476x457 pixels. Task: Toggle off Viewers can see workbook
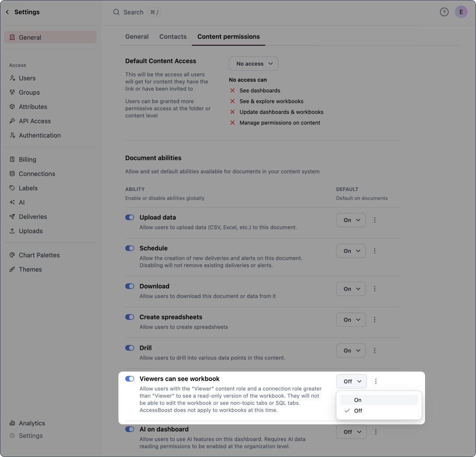point(130,379)
